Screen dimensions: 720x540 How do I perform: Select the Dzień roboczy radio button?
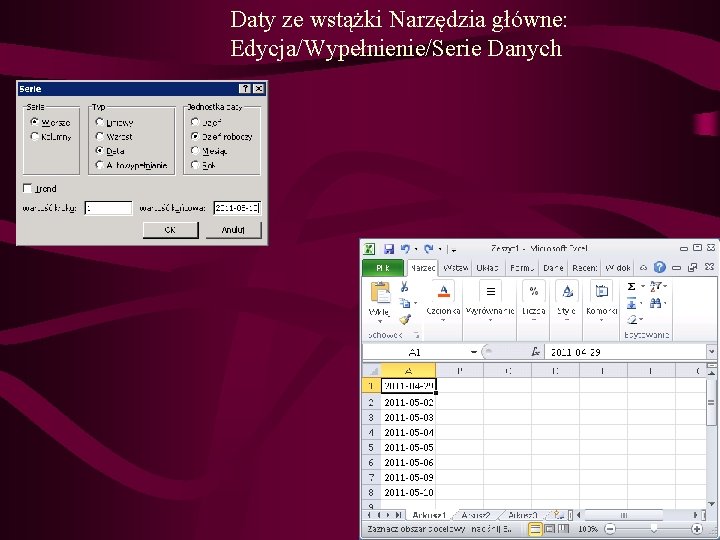[195, 136]
